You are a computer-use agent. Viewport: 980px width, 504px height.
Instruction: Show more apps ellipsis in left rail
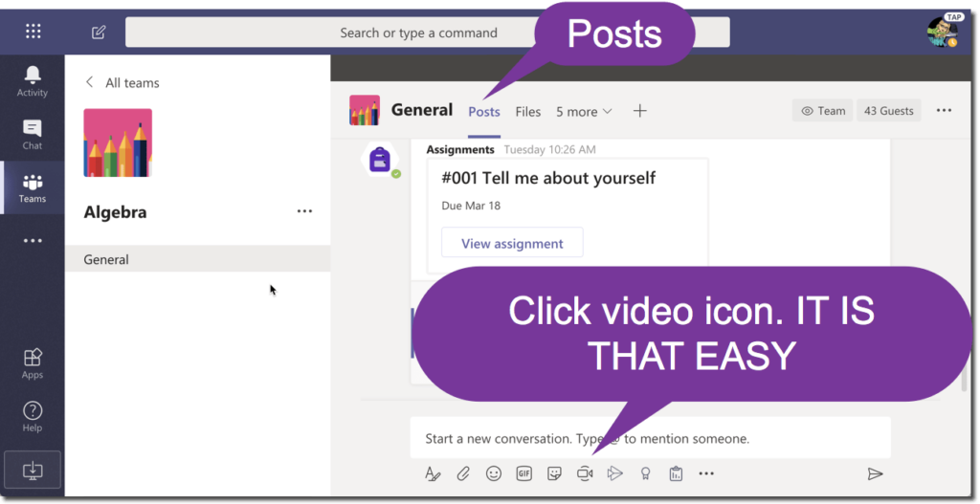33,241
